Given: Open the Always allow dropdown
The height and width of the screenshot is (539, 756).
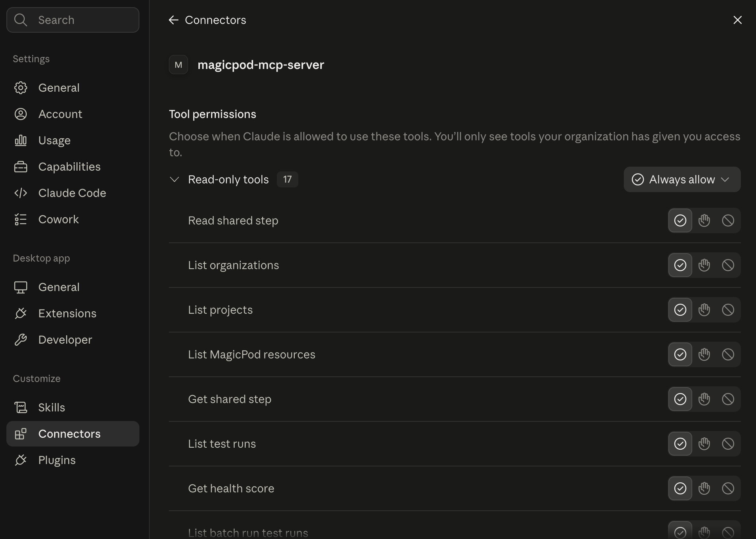Looking at the screenshot, I should (x=682, y=179).
